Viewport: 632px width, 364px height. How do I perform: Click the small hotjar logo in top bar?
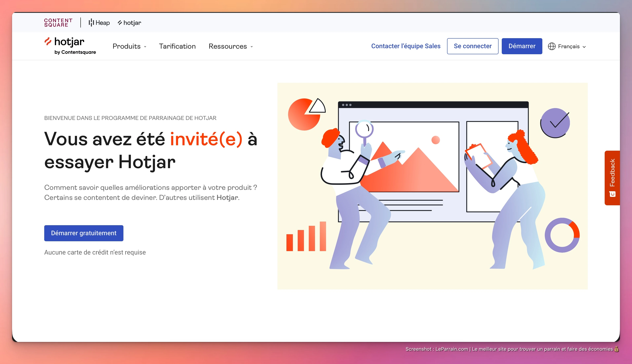[x=129, y=23]
